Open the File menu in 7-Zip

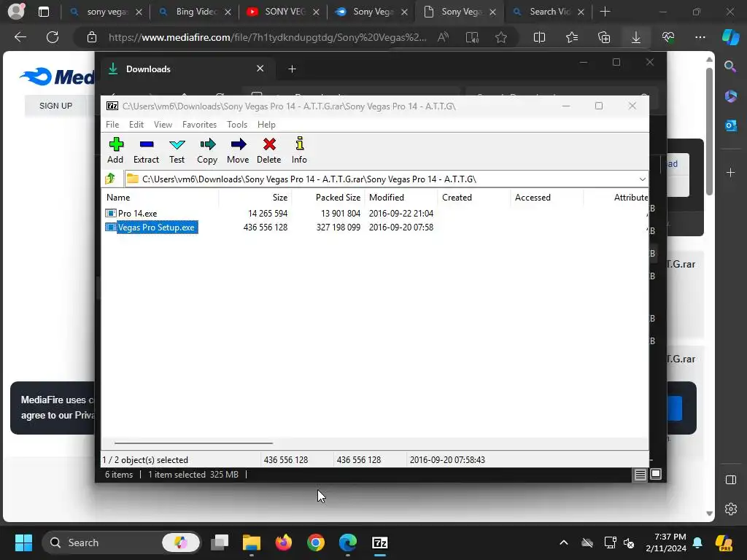[x=112, y=124]
